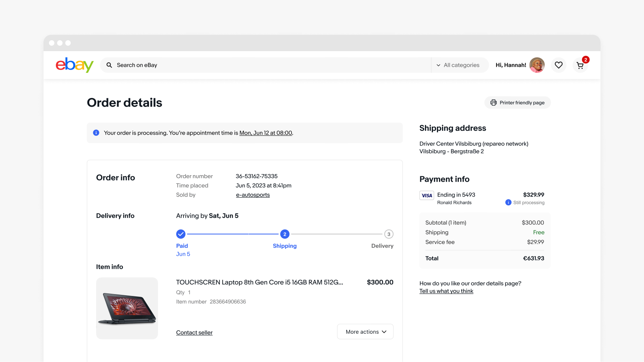Click the blue info icon in the processing banner
The height and width of the screenshot is (362, 644).
tap(96, 133)
